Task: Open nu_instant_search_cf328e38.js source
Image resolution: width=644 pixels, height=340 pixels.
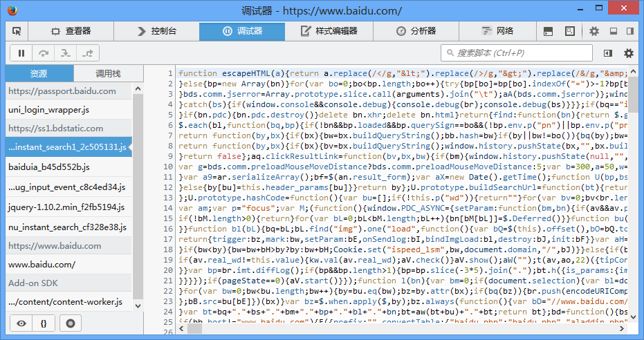Action: [69, 227]
